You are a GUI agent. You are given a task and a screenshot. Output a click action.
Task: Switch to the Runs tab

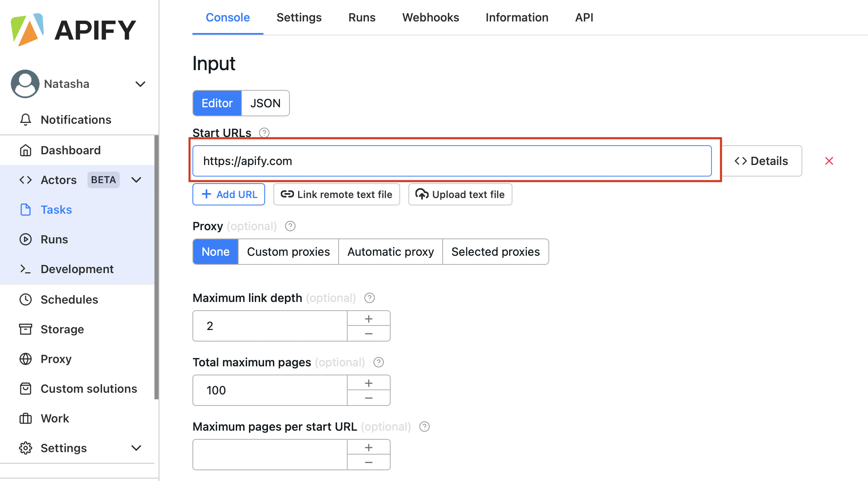click(x=362, y=17)
